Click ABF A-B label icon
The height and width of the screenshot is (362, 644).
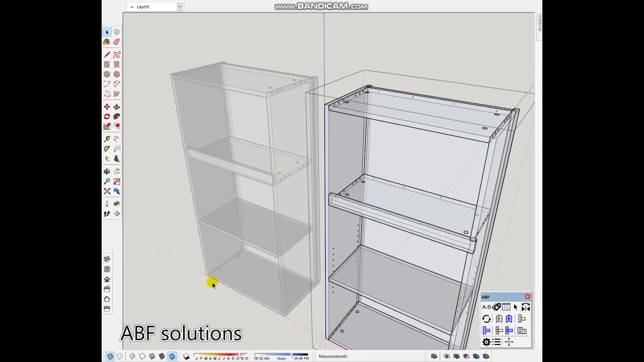[x=487, y=307]
